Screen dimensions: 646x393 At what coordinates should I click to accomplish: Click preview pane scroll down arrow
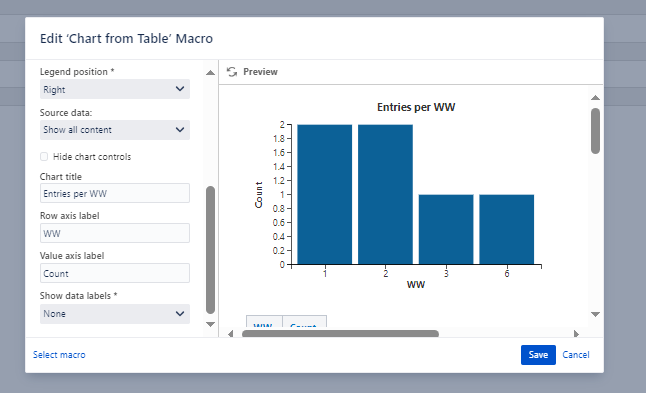click(595, 314)
